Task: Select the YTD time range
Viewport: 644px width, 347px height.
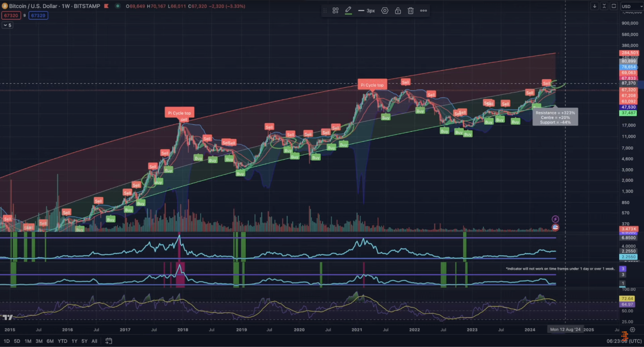Action: coord(62,341)
